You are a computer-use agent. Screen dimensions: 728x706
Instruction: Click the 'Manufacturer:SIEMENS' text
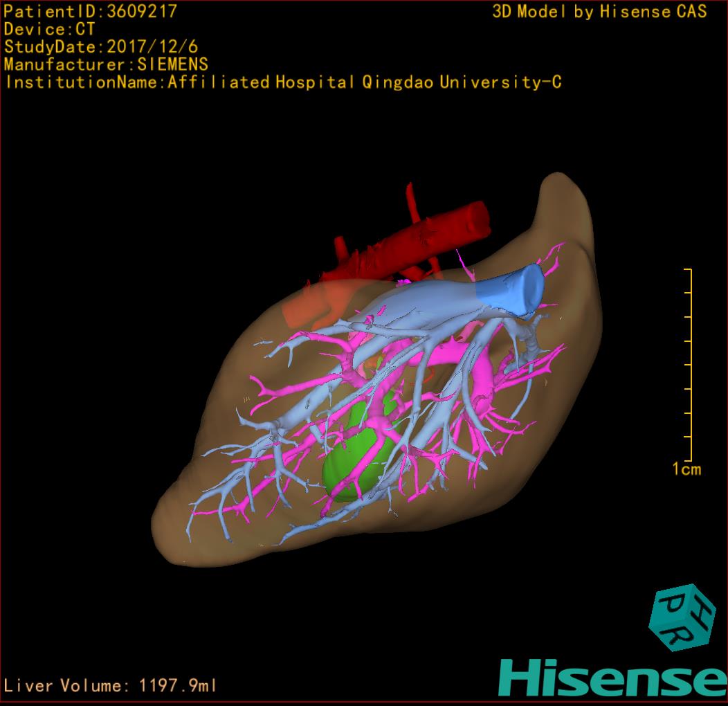tap(106, 64)
